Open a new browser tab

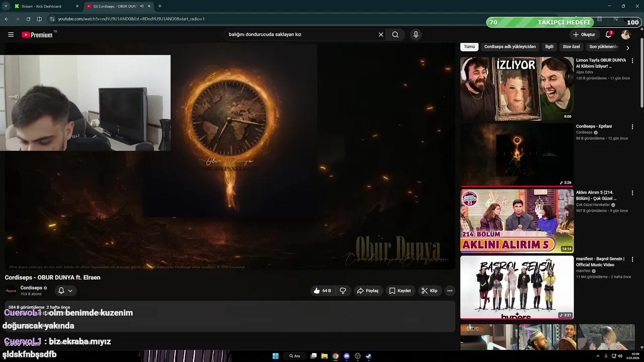(159, 6)
